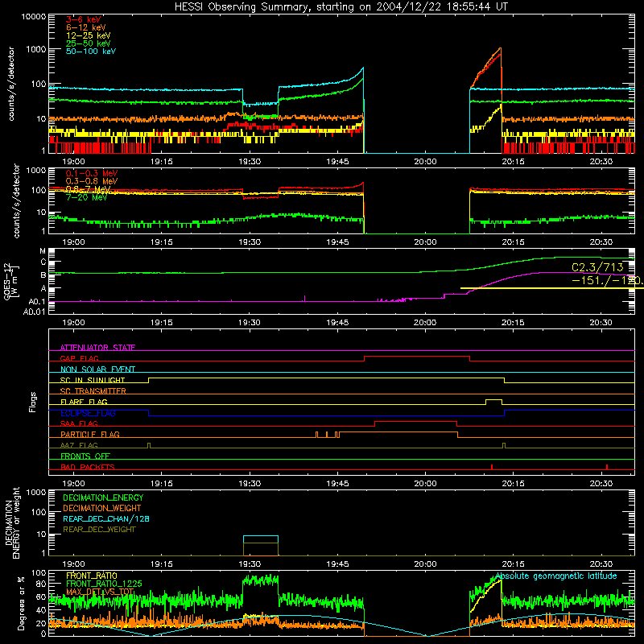Select the SAA_FLAG label
This screenshot has width=644, height=644.
coord(79,423)
